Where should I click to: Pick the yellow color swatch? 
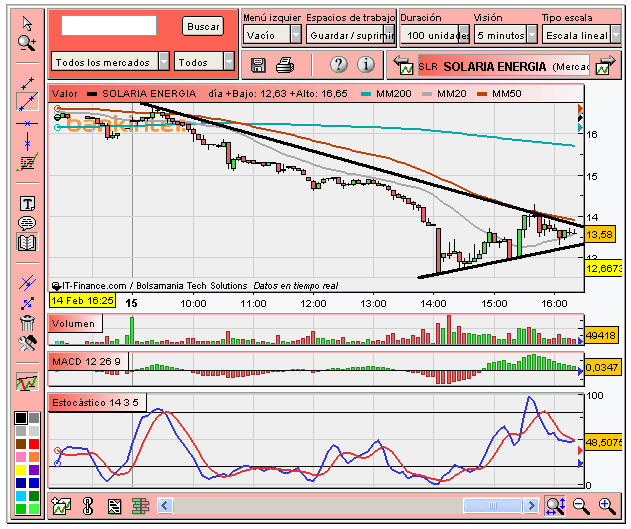coord(21,470)
